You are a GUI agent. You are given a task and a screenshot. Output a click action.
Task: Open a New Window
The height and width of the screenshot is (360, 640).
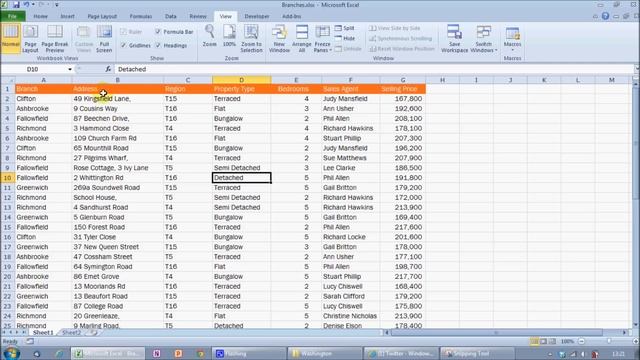[279, 38]
